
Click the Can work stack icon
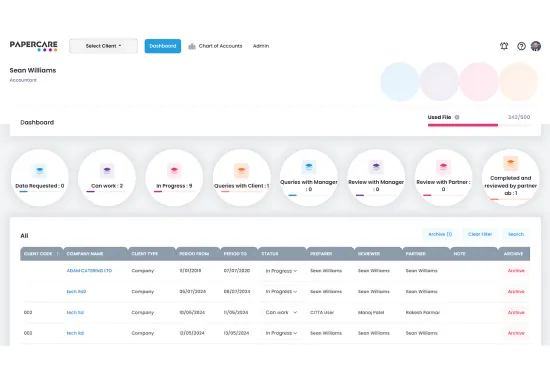pyautogui.click(x=107, y=171)
